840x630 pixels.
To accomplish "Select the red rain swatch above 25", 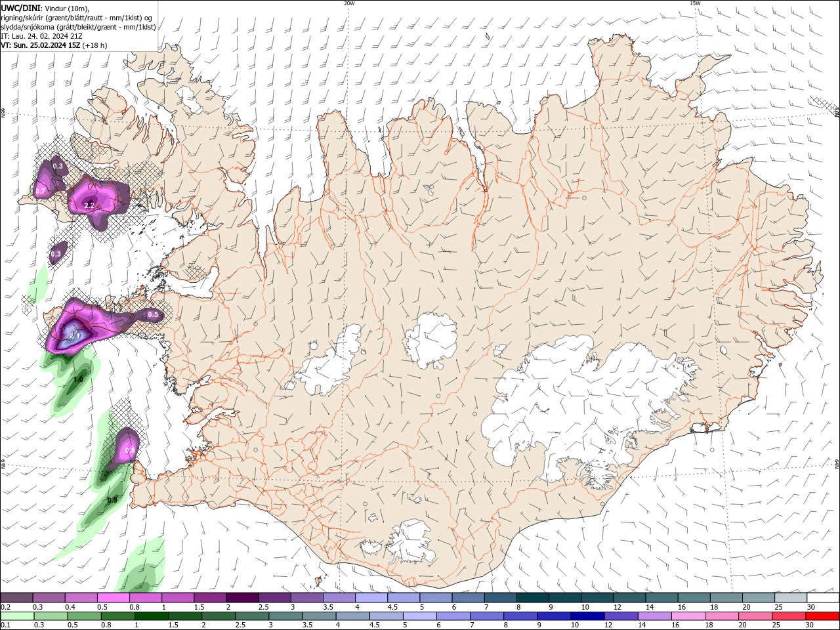I will [x=789, y=616].
